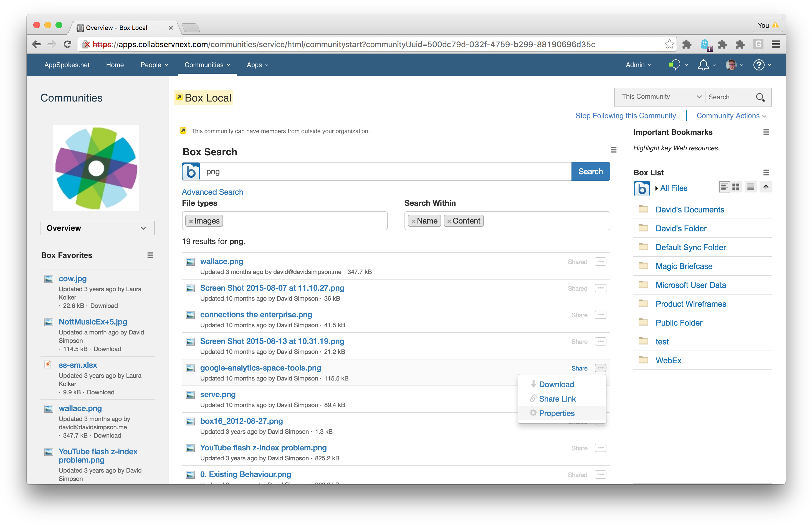Expand the Overview navigation dropdown
Image resolution: width=812 pixels, height=525 pixels.
[x=97, y=228]
